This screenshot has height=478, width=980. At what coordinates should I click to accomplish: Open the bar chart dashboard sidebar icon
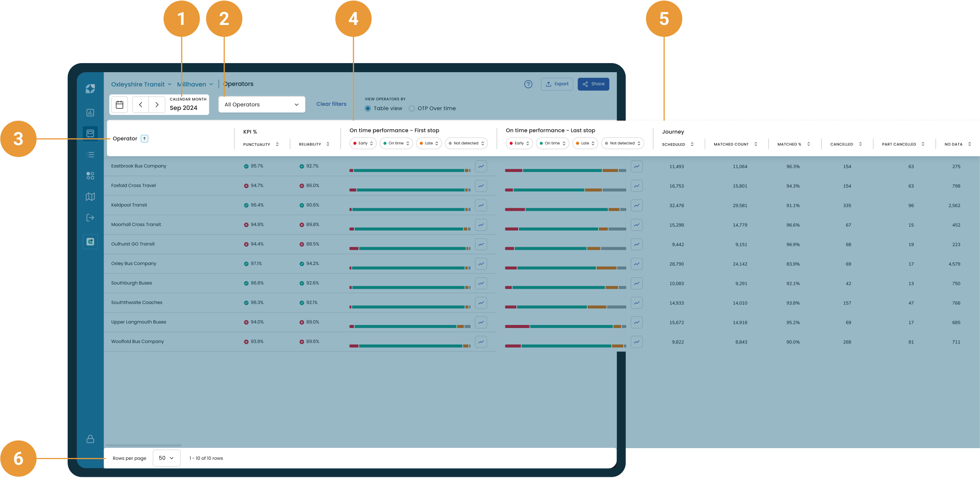pyautogui.click(x=90, y=113)
